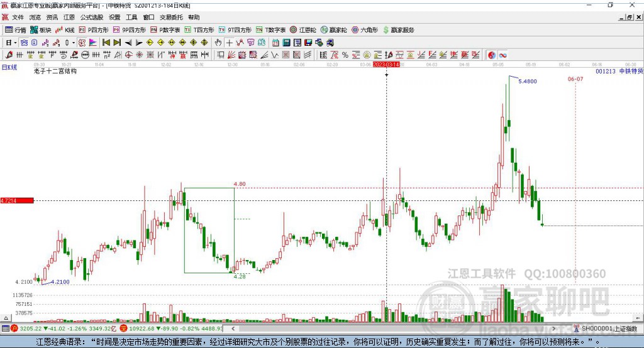Image resolution: width=644 pixels, height=348 pixels.
Task: Click the 5.4800 high price label
Action: click(x=528, y=81)
